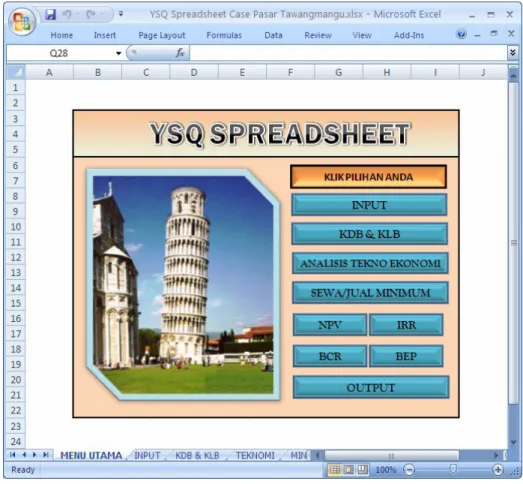The height and width of the screenshot is (484, 523).
Task: Go to next sheet tab arrow
Action: pos(34,455)
